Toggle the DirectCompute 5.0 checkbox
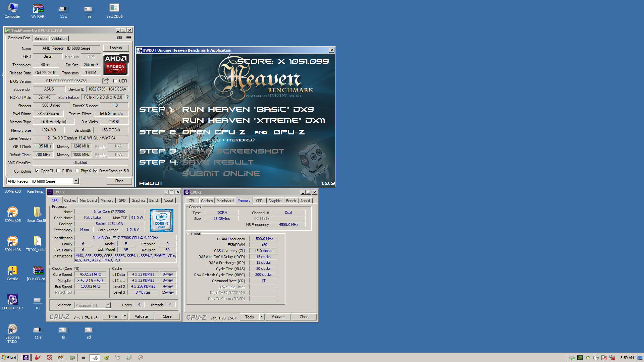 [95, 171]
